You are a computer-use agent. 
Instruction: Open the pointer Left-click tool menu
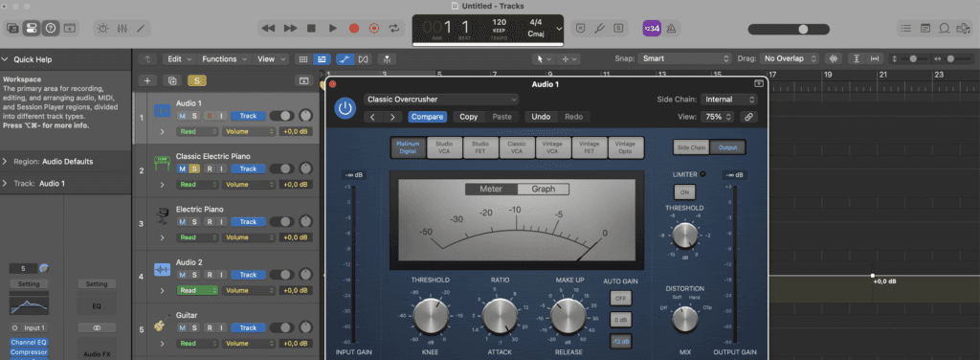coord(543,58)
